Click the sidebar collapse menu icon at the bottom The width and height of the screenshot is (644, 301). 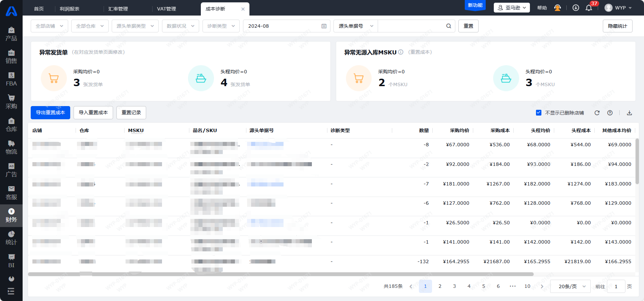(x=11, y=291)
